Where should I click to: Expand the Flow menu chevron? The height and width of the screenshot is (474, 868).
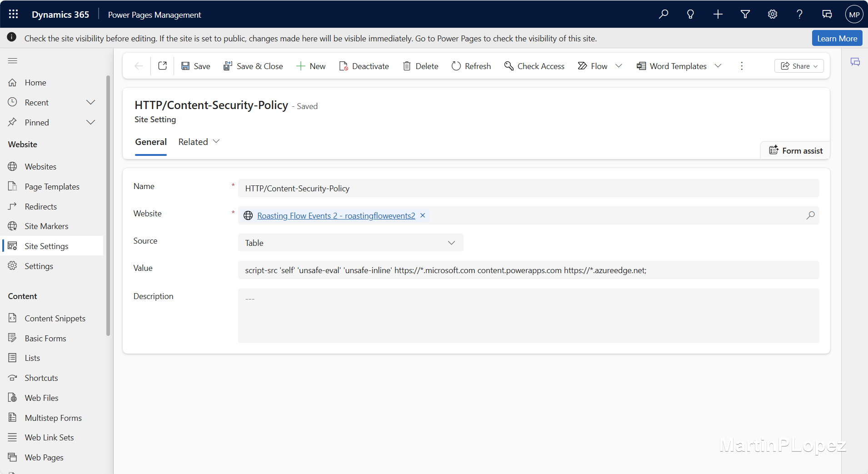click(x=619, y=66)
